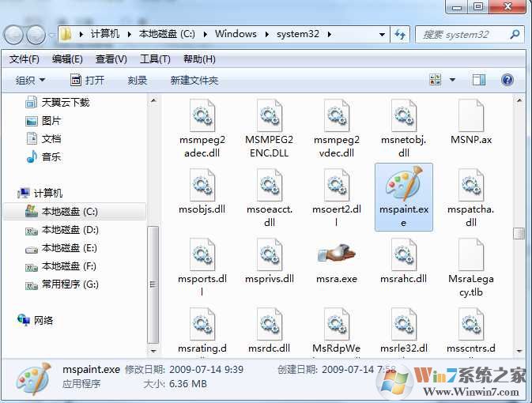This screenshot has height=403, width=532.
Task: Open the mspaint.exe file icon
Action: pyautogui.click(x=403, y=184)
